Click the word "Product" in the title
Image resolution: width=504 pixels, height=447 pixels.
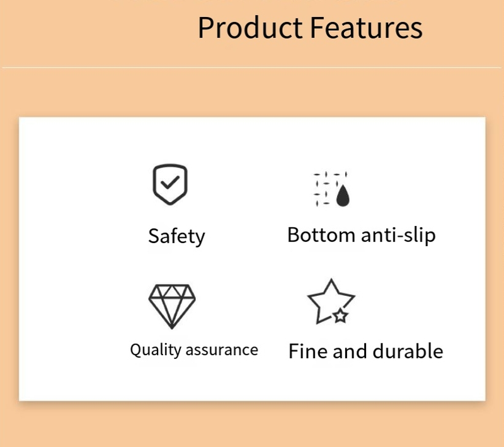click(x=250, y=28)
